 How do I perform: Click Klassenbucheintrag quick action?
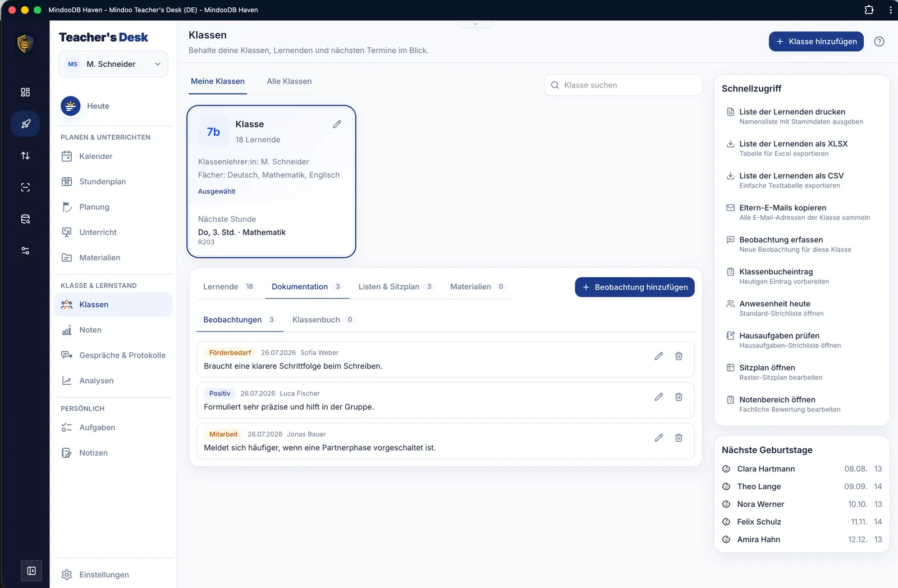click(801, 276)
